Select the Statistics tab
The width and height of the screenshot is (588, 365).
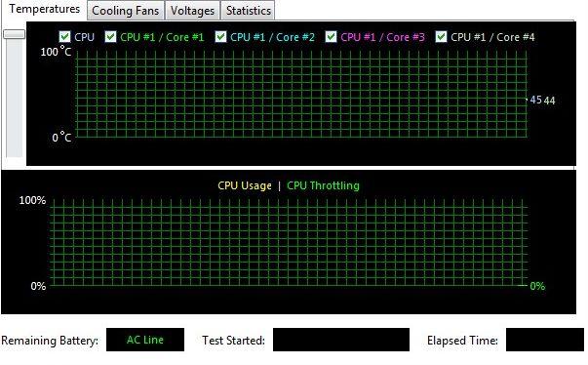pyautogui.click(x=248, y=11)
